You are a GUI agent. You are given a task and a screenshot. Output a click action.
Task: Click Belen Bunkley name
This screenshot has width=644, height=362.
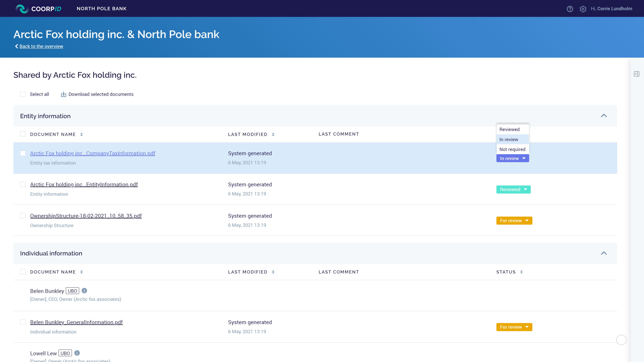47,291
